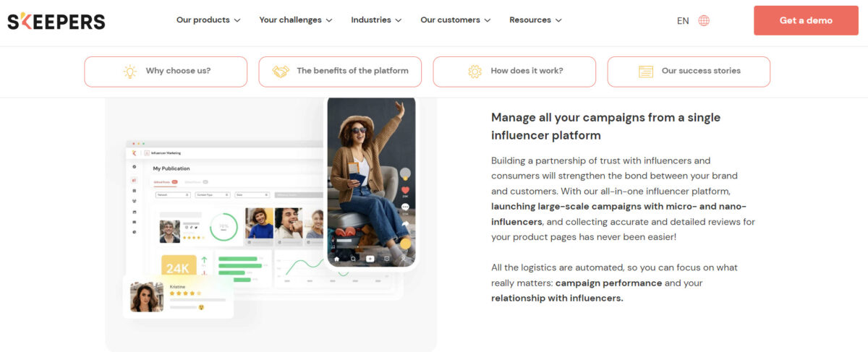This screenshot has width=868, height=352.
Task: Tap the red heart icon on the phone mockup
Action: pos(405,190)
